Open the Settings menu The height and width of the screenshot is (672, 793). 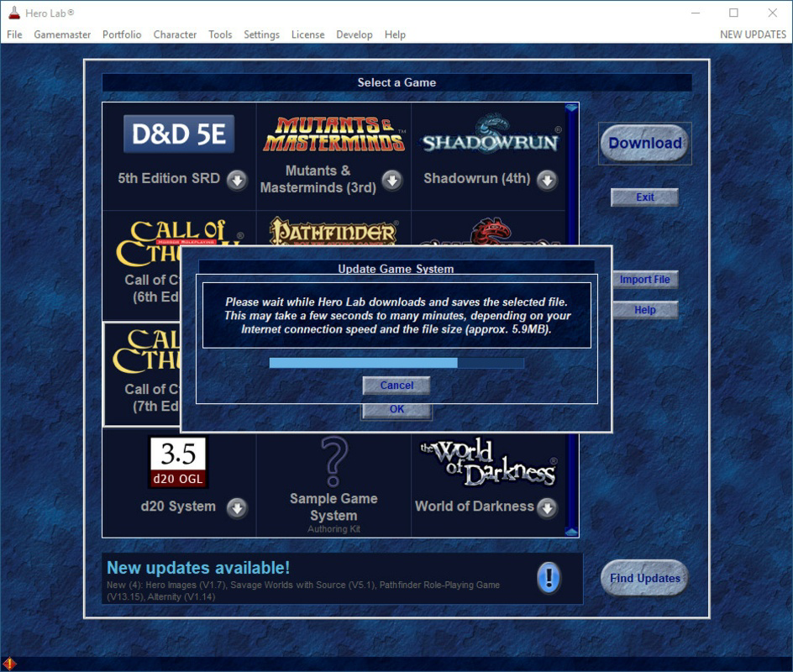tap(261, 34)
